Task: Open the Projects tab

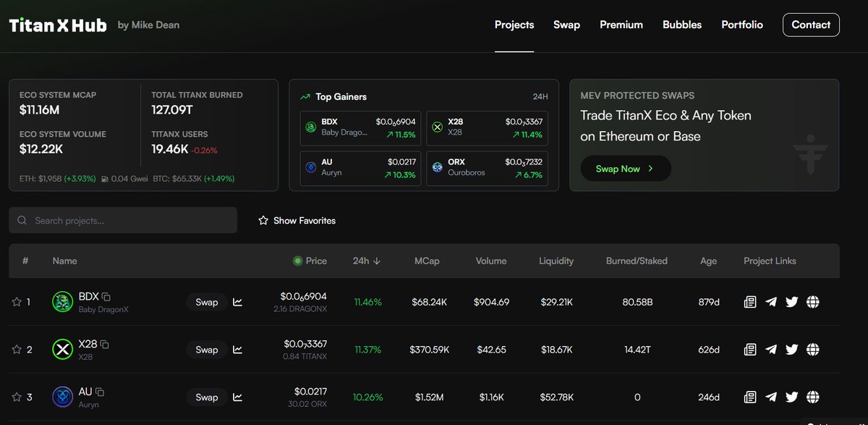Action: pyautogui.click(x=514, y=25)
